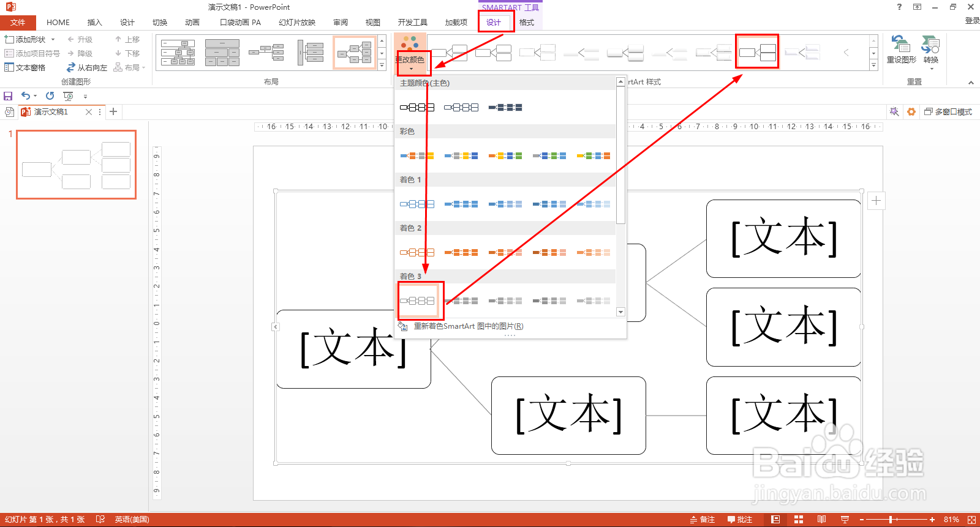Screen dimensions: 980x527
Task: Click 备注 notes in status bar
Action: [703, 520]
